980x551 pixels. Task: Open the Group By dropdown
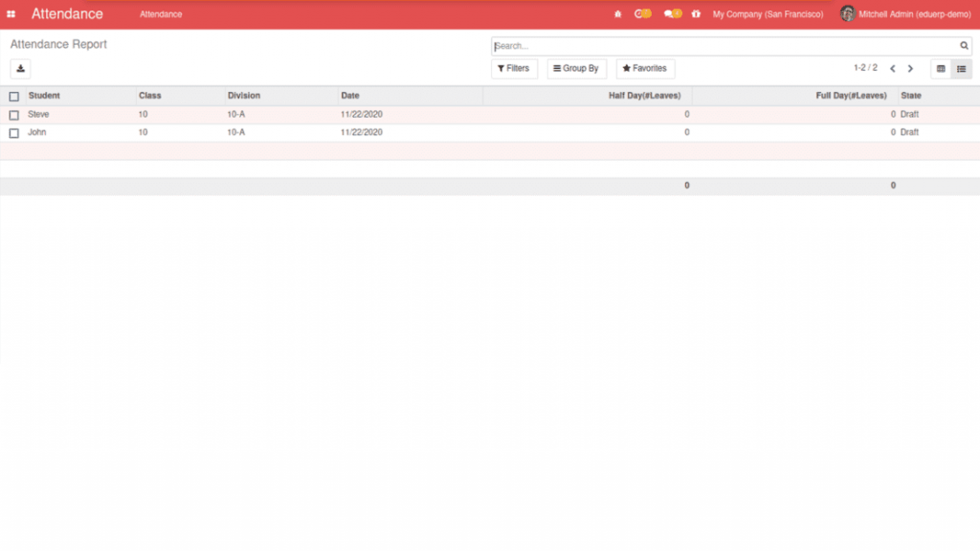pyautogui.click(x=576, y=69)
